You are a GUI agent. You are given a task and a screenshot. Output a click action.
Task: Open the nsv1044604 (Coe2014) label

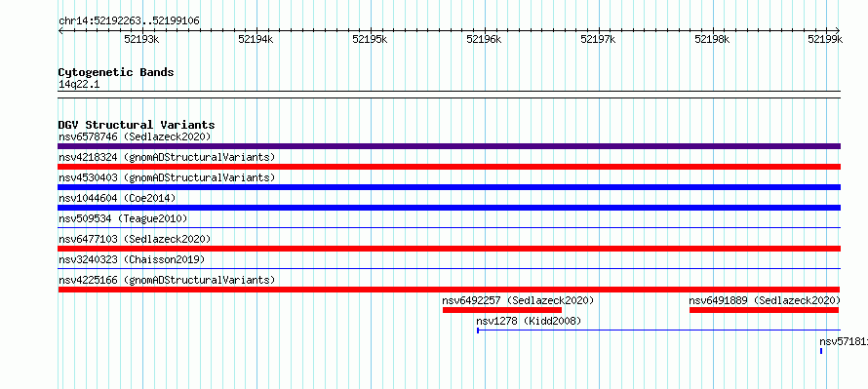117,198
